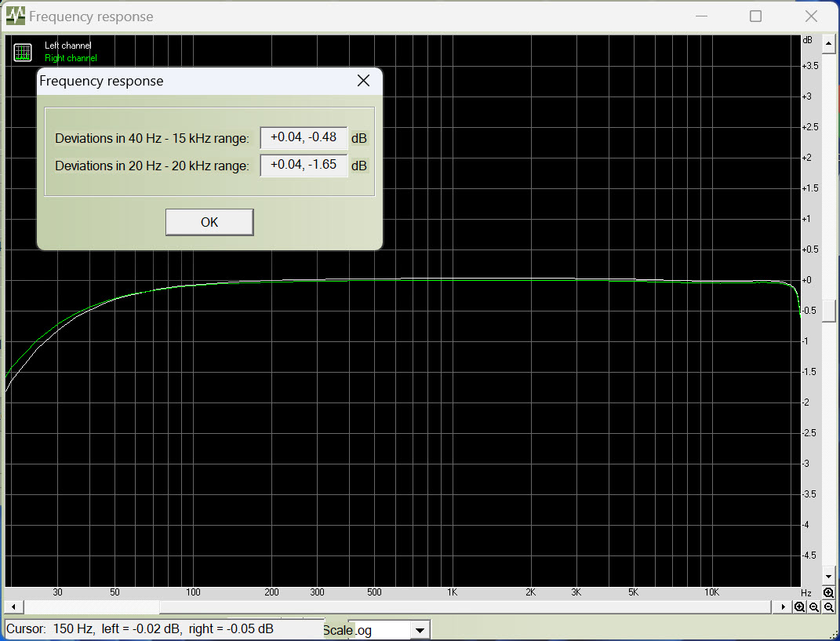
Task: Click the vertical scrollbar thumb
Action: click(828, 310)
